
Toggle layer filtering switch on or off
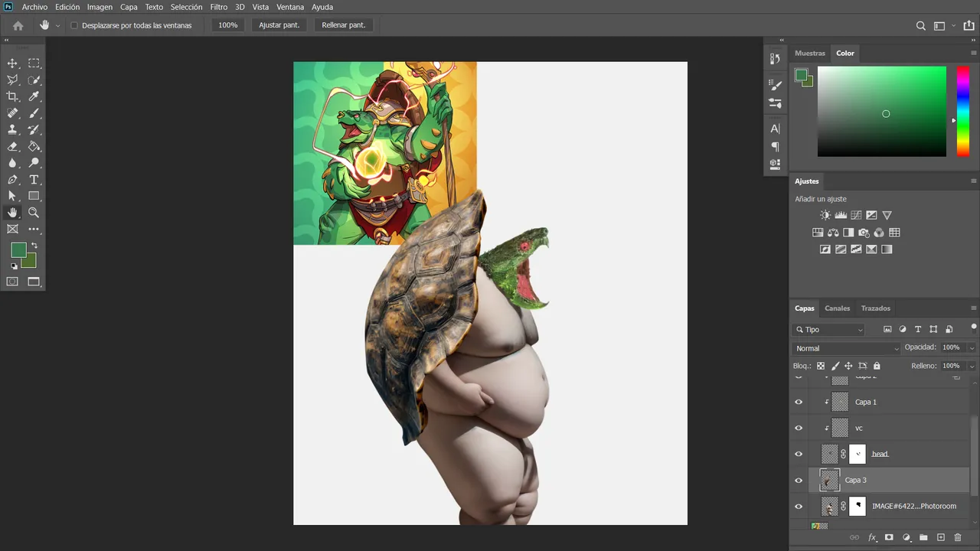[x=974, y=328]
